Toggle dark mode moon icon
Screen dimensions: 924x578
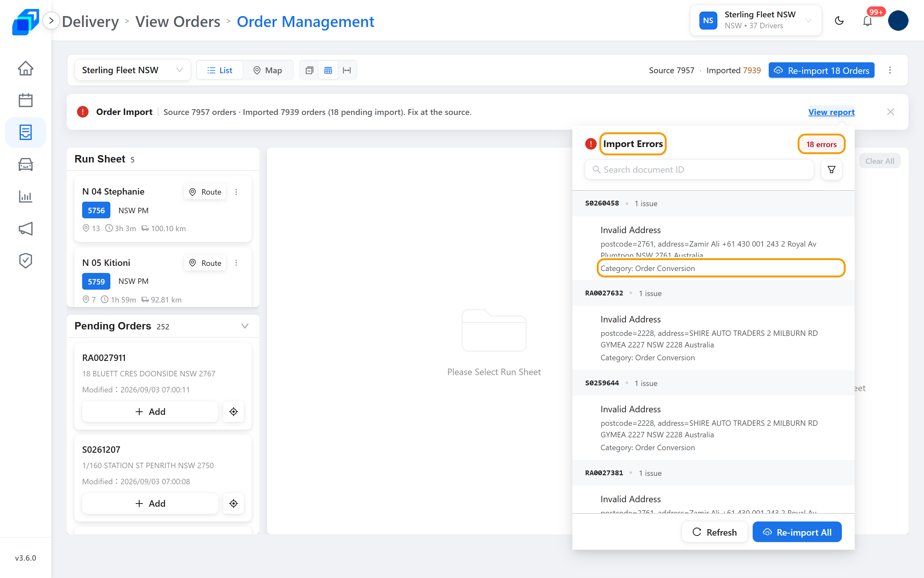pyautogui.click(x=839, y=21)
